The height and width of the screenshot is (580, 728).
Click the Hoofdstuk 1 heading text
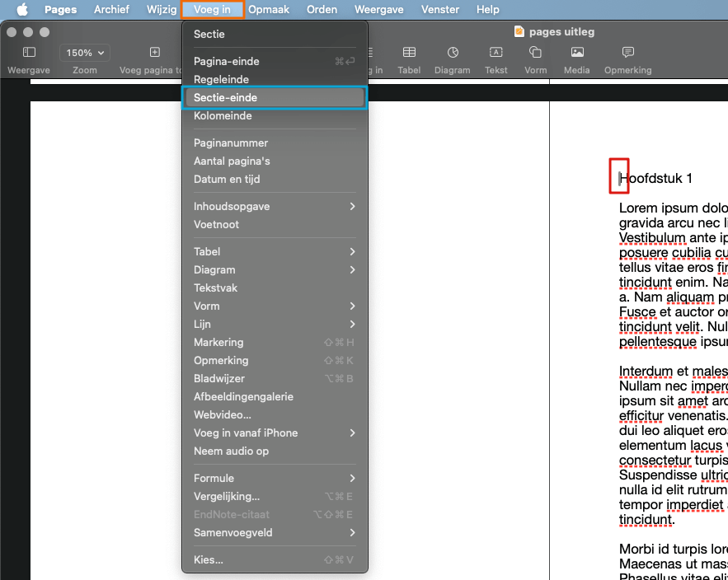tap(655, 178)
